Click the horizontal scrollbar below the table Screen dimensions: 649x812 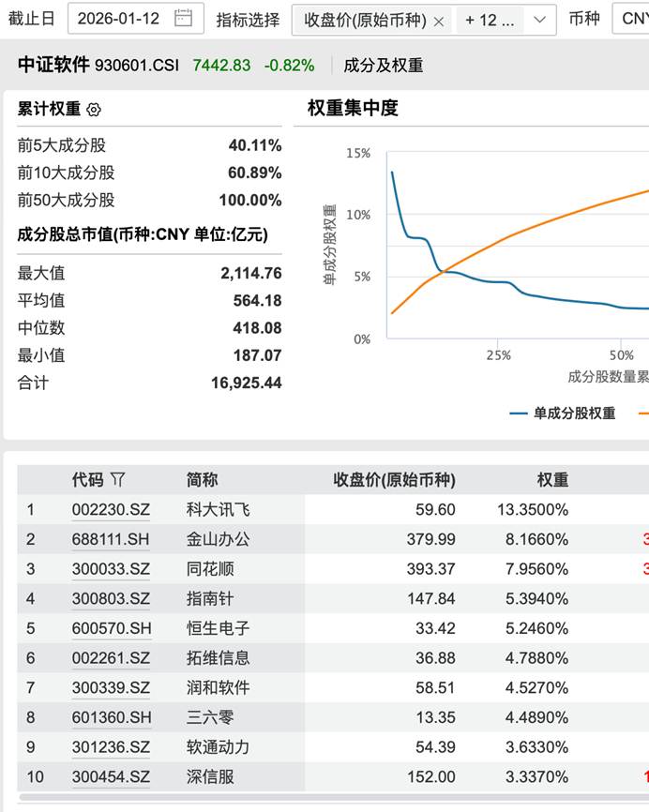[334, 798]
